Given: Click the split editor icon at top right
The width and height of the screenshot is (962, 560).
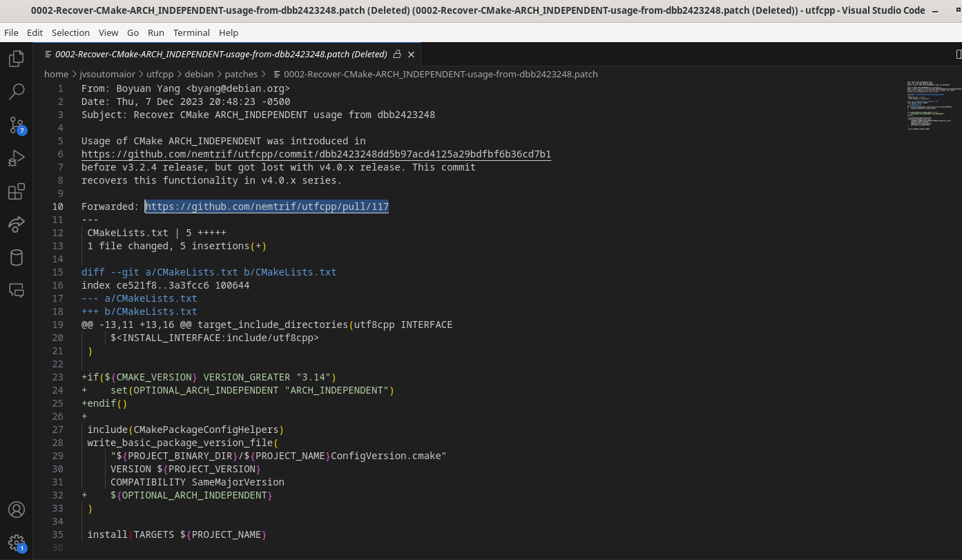Looking at the screenshot, I should coord(958,54).
